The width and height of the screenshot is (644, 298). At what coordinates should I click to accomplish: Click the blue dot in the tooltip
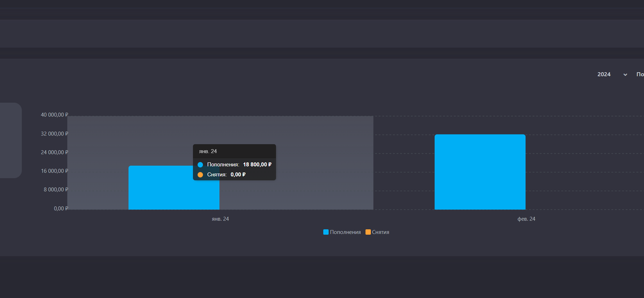click(x=200, y=165)
